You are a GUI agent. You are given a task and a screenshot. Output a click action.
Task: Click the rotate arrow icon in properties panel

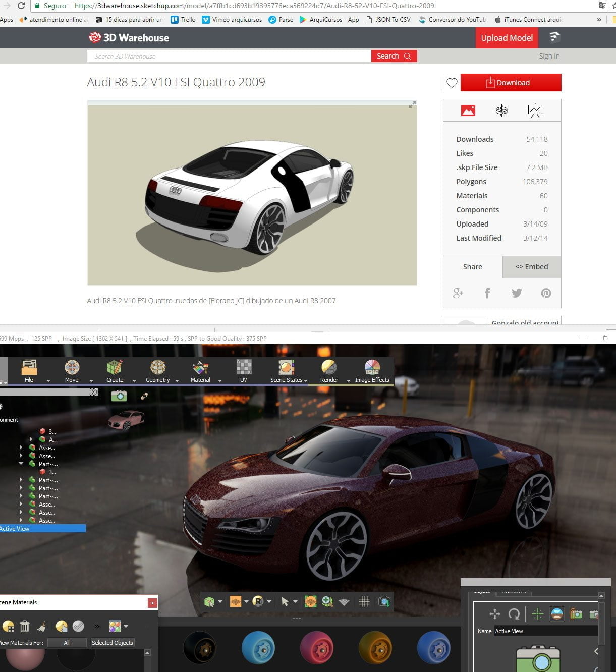point(514,614)
